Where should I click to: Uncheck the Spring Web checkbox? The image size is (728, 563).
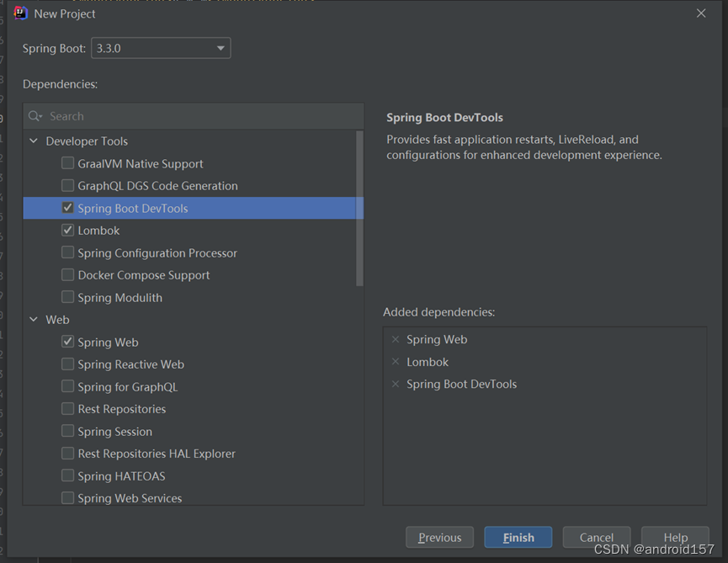(x=68, y=342)
